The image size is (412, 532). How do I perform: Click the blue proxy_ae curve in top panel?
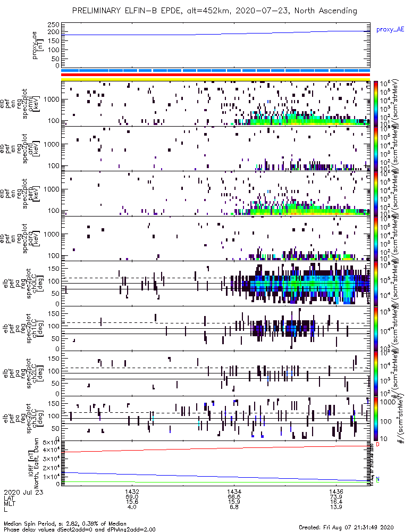(x=216, y=33)
